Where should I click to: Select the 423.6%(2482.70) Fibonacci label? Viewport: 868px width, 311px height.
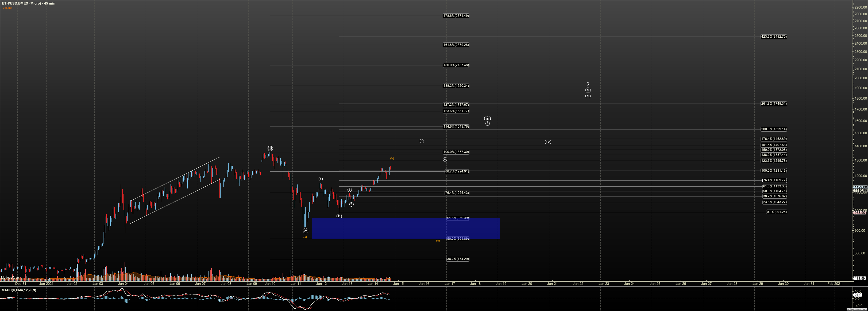pos(773,37)
